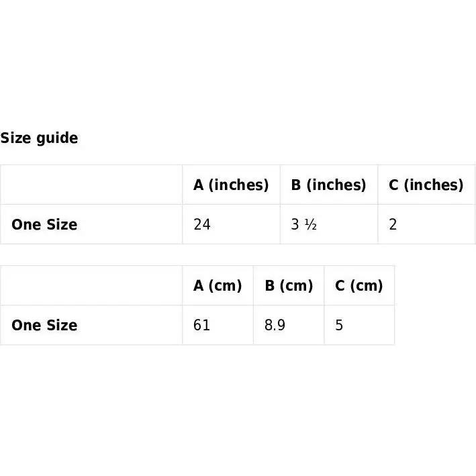Click the B inches value 3 ½
The image size is (476, 476).
303,224
